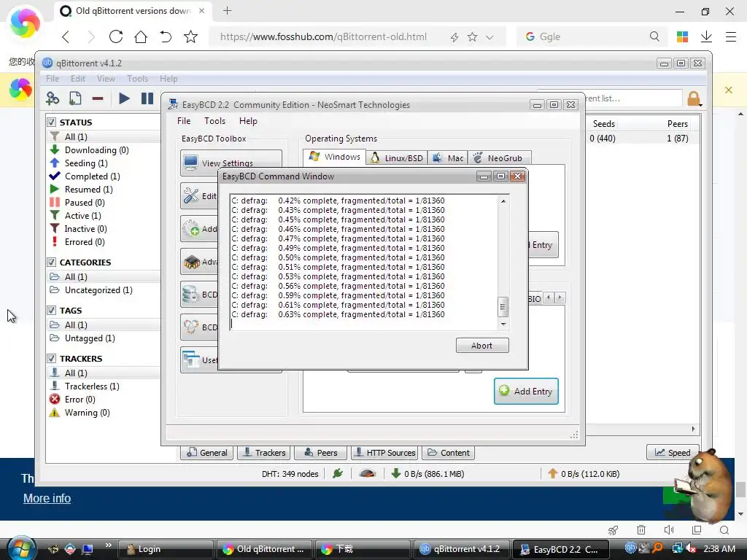Image resolution: width=747 pixels, height=560 pixels.
Task: Click the command window scrollbar thumb
Action: [x=503, y=307]
